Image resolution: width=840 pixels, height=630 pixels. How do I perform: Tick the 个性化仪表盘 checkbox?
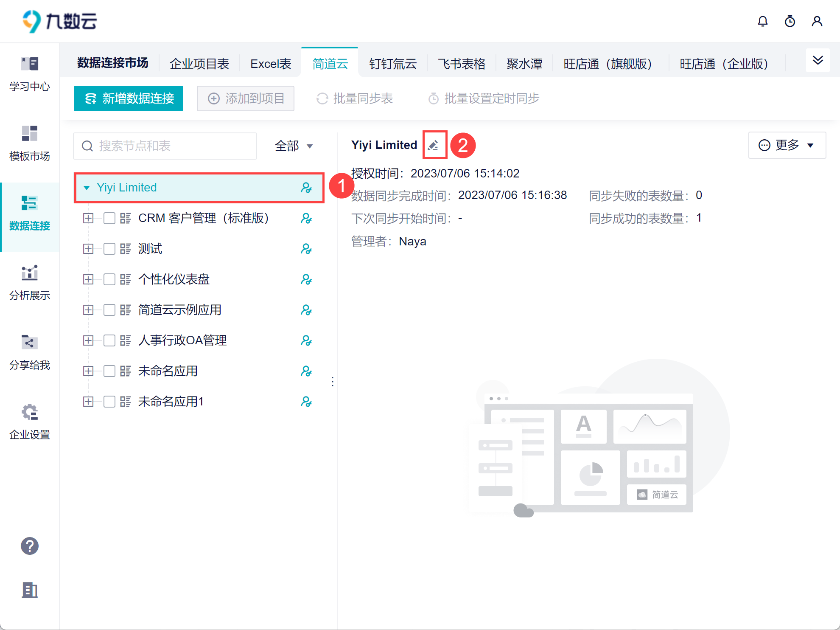[x=109, y=279]
